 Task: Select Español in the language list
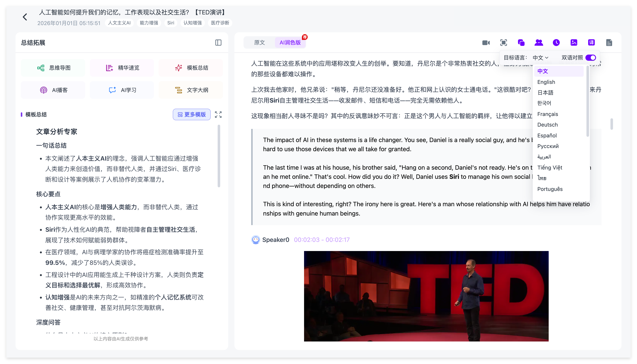(x=559, y=135)
